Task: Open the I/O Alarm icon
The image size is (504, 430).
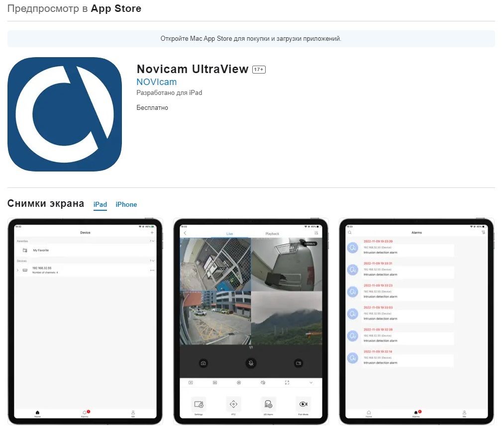Action: (x=268, y=404)
